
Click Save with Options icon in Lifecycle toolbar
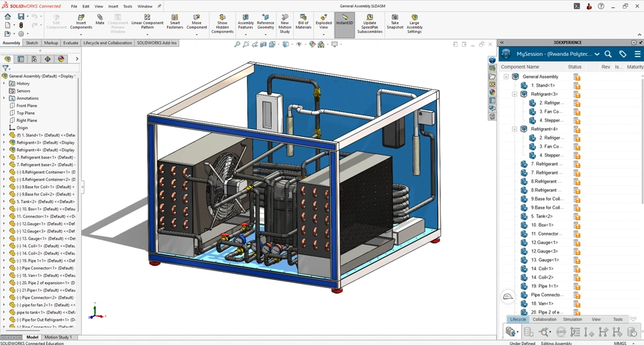(x=511, y=332)
